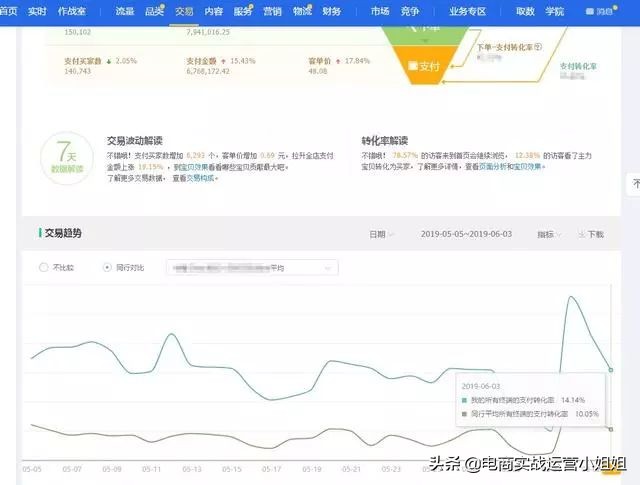Open the 学院 page
This screenshot has width=640, height=485.
pyautogui.click(x=555, y=11)
